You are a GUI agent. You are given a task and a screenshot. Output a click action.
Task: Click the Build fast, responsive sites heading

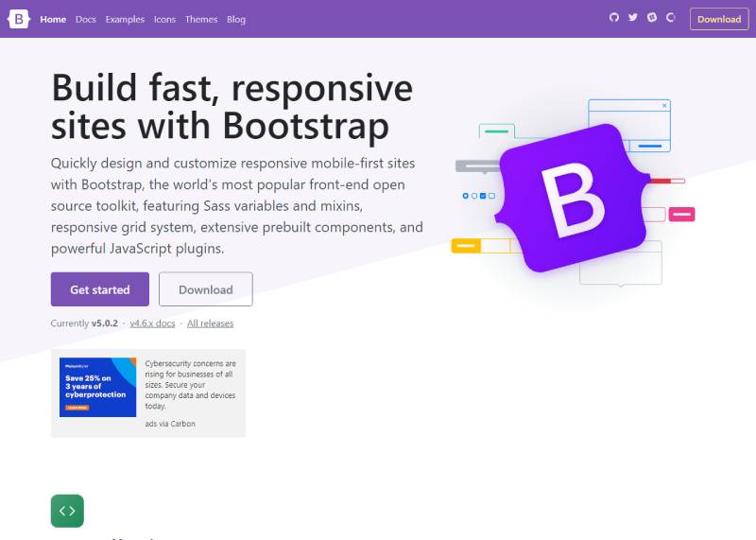point(232,107)
